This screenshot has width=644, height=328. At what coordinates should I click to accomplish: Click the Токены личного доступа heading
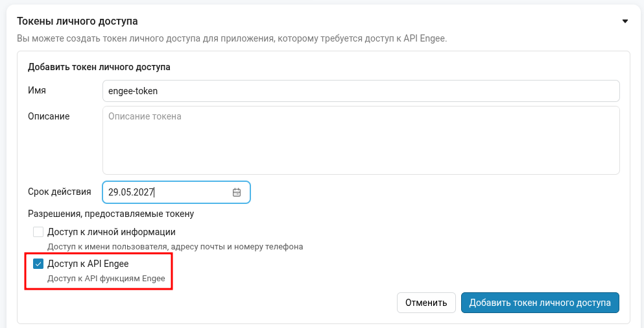(x=77, y=21)
